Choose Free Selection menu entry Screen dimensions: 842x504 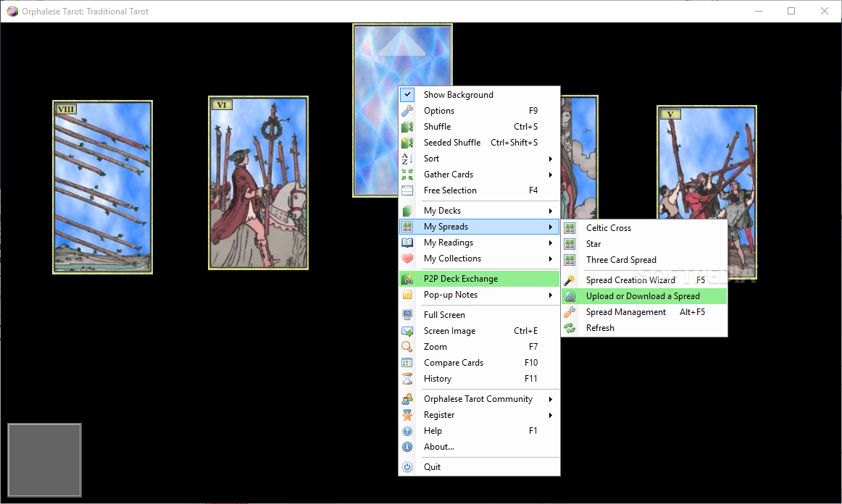coord(479,190)
